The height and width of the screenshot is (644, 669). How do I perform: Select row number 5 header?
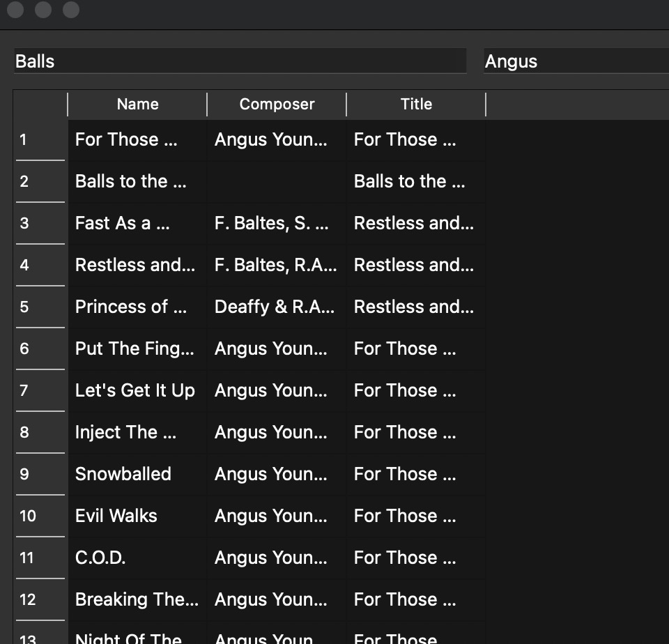[40, 307]
